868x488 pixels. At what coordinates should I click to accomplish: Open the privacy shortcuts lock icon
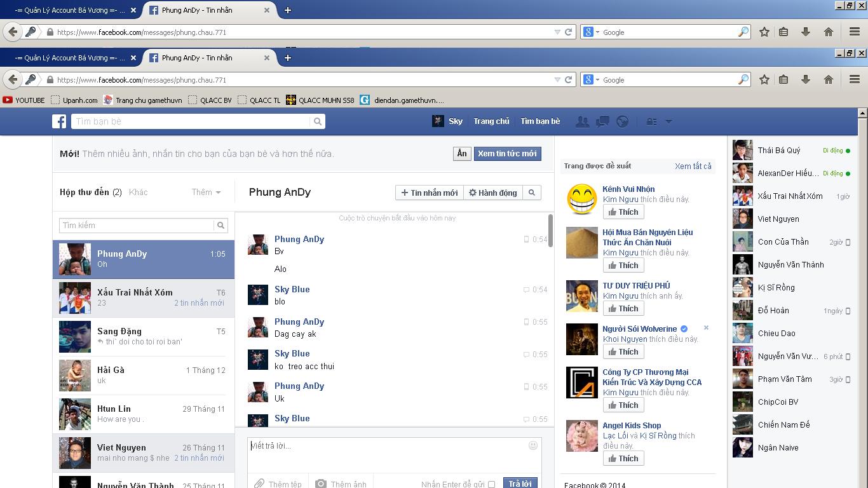click(x=651, y=121)
